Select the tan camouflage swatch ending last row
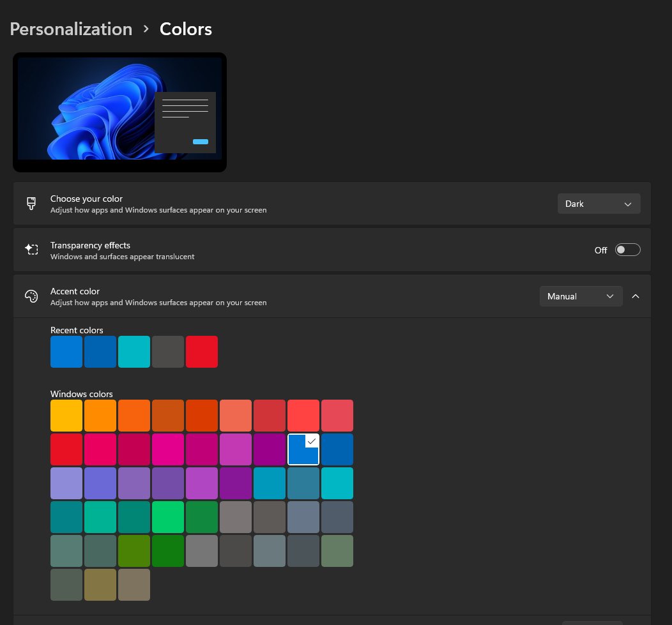The width and height of the screenshot is (672, 625). click(x=134, y=585)
